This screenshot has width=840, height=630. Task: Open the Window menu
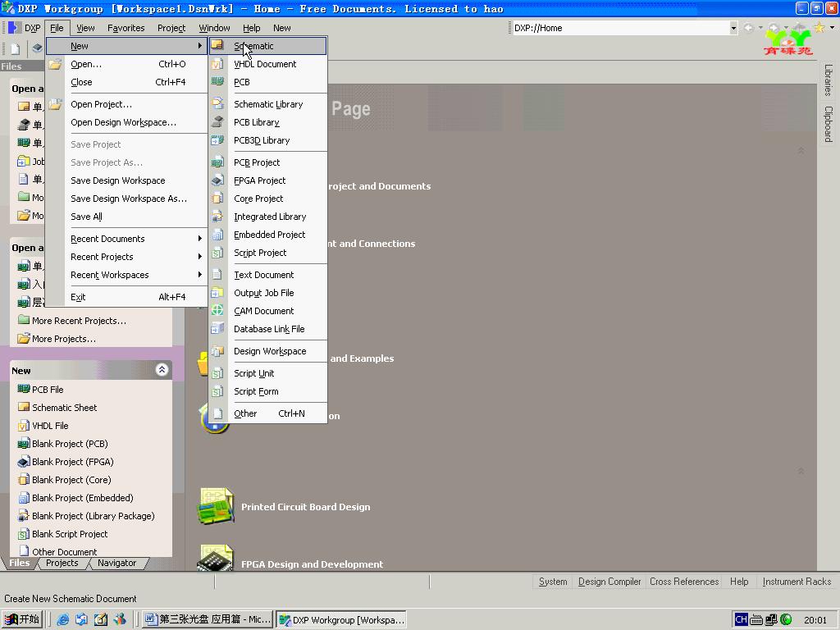click(214, 28)
